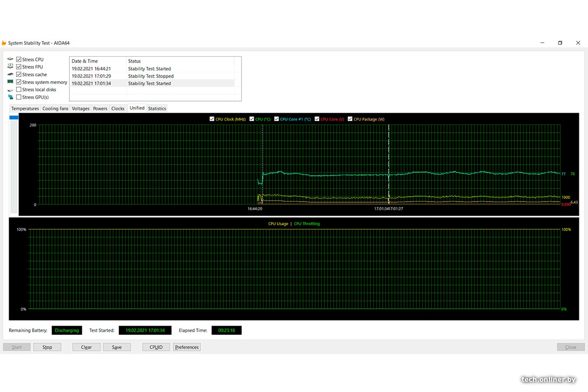588x392 pixels.
Task: Click the Stress CPU chip icon
Action: coord(10,59)
